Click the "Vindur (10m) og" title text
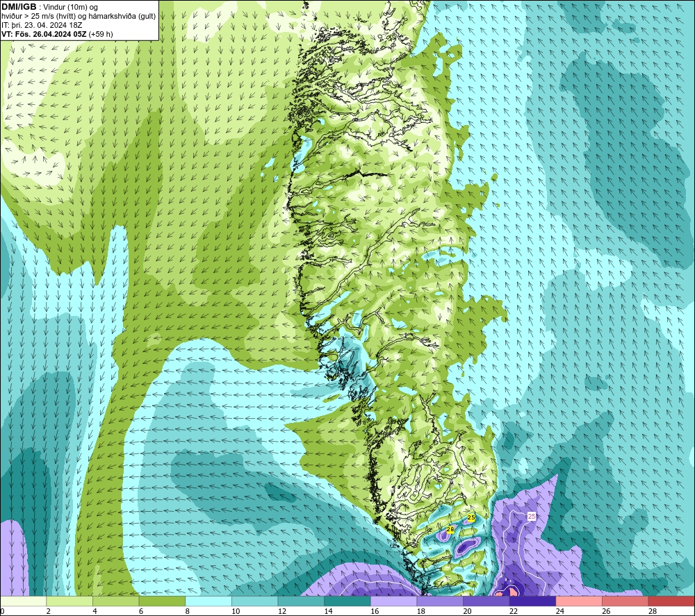This screenshot has width=695, height=616. click(71, 8)
